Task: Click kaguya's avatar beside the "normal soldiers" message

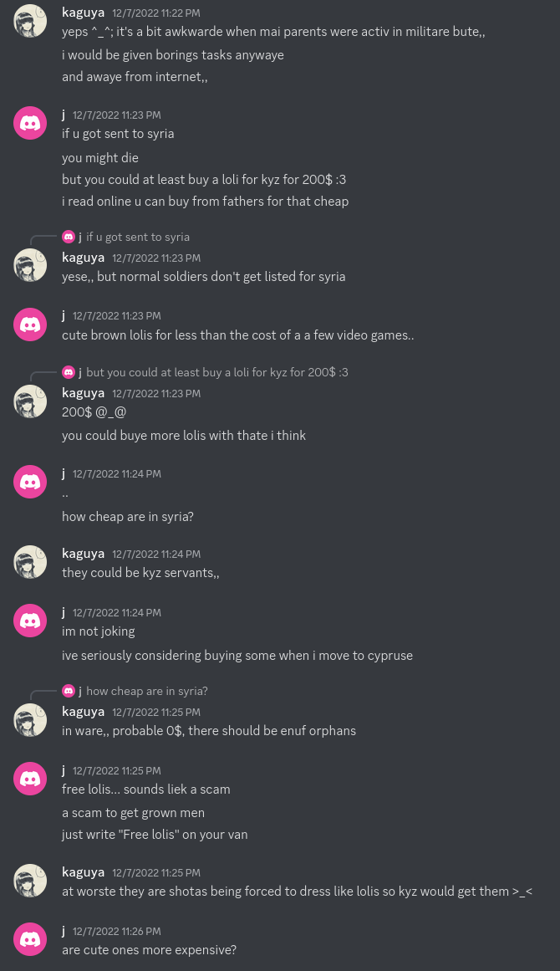Action: coord(30,266)
